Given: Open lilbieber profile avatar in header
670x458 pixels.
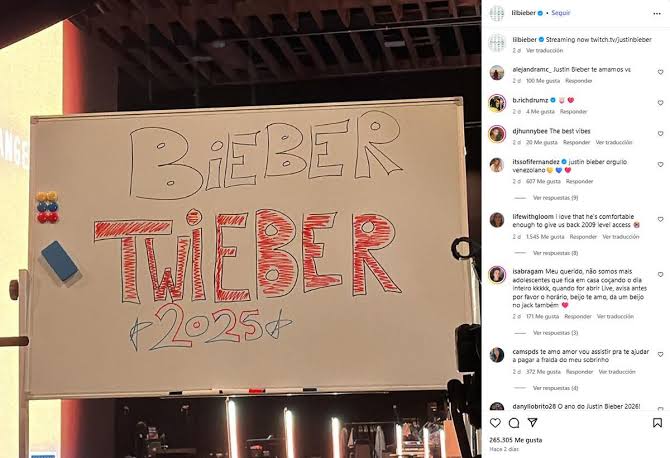Looking at the screenshot, I should pos(497,13).
